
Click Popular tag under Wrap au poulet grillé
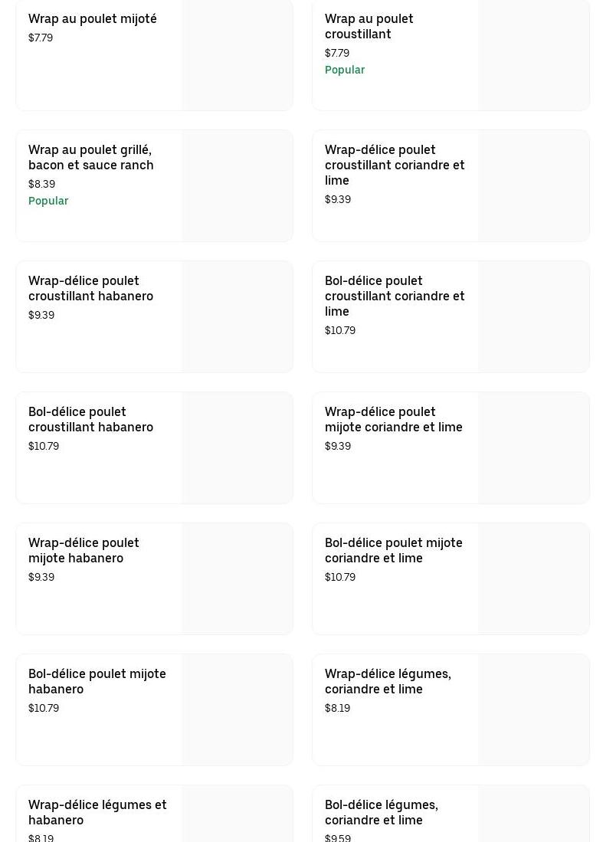pos(48,201)
